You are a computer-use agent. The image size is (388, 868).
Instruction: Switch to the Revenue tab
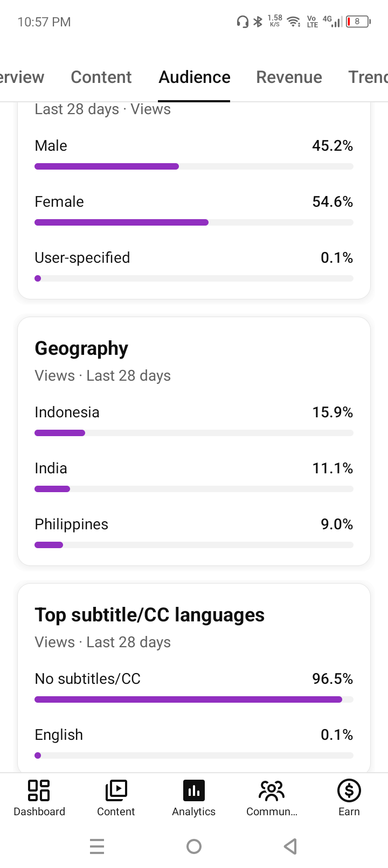pos(289,77)
